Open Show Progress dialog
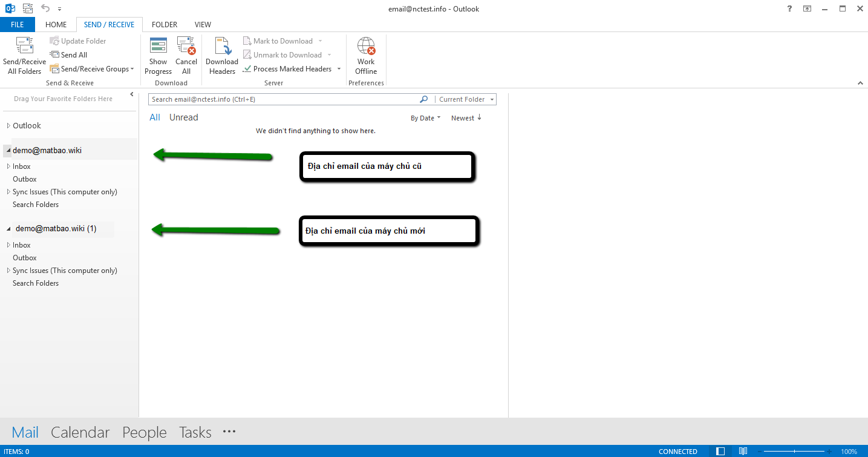The image size is (868, 457). tap(158, 54)
